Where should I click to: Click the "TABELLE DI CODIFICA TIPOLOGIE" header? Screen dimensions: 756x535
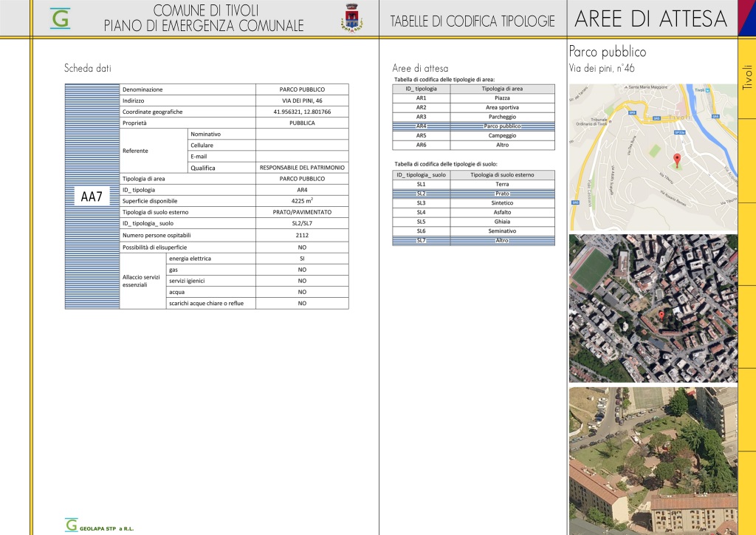472,21
